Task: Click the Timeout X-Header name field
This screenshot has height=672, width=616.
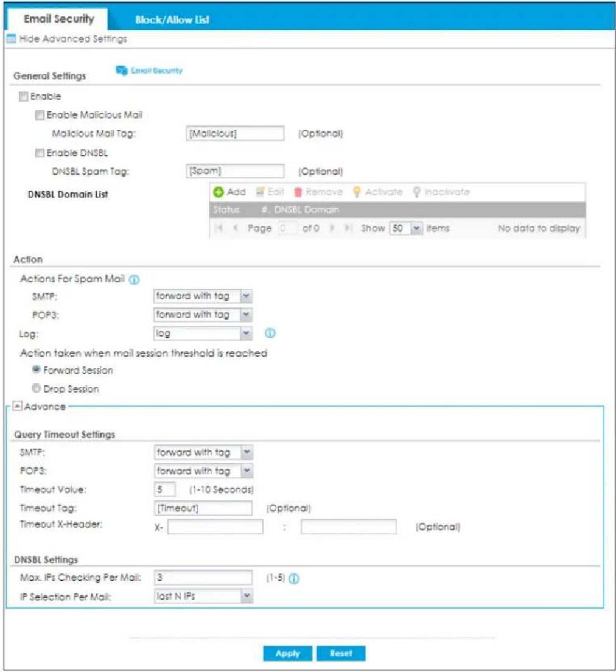Action: click(x=215, y=527)
